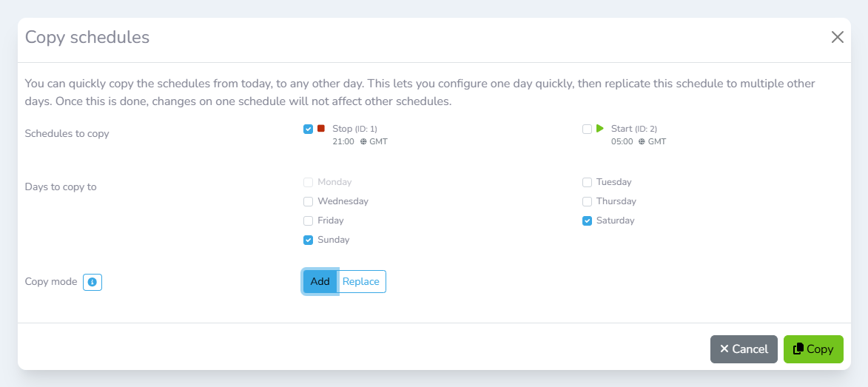868x387 pixels.
Task: Click the Stop (ID: 1) label
Action: click(354, 129)
